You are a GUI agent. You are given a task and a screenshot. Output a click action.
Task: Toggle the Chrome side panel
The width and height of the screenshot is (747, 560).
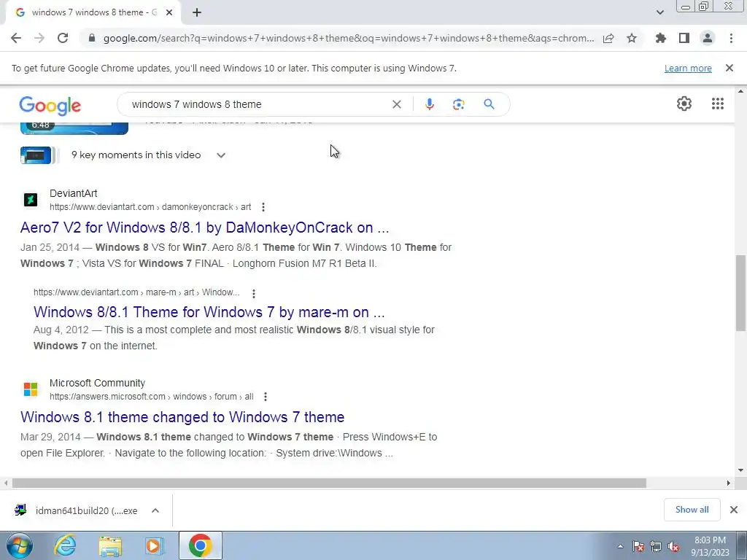(684, 38)
